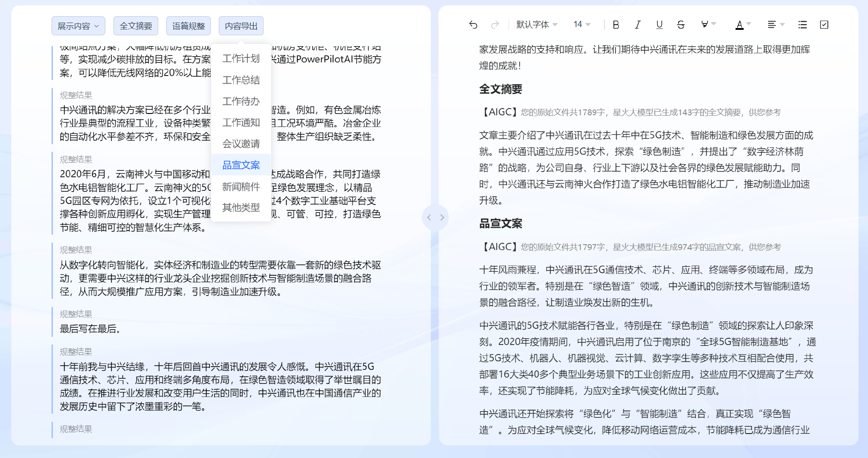Viewport: 868px width, 458px height.
Task: Toggle italic formatting
Action: (x=637, y=25)
